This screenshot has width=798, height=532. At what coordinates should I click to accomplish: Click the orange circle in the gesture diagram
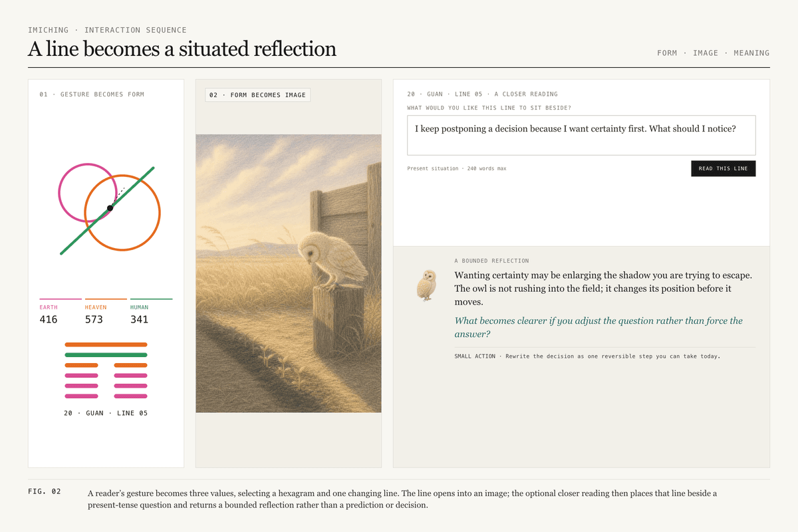122,213
